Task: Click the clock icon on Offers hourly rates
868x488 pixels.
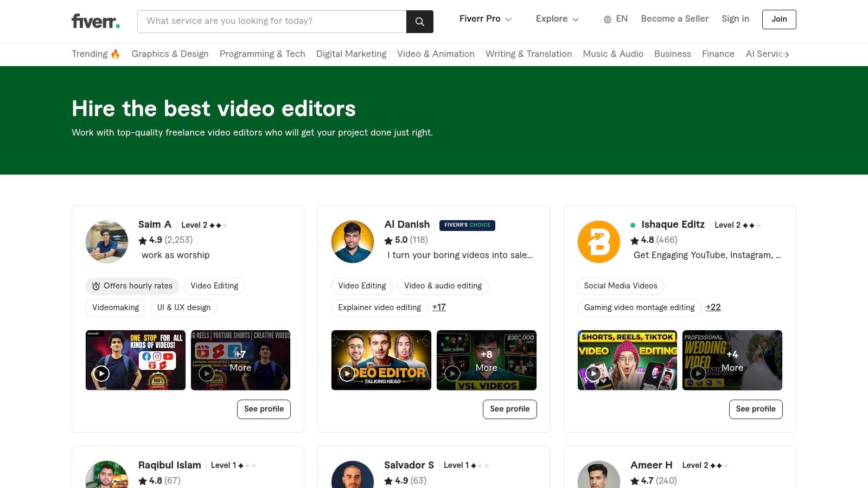Action: (96, 286)
